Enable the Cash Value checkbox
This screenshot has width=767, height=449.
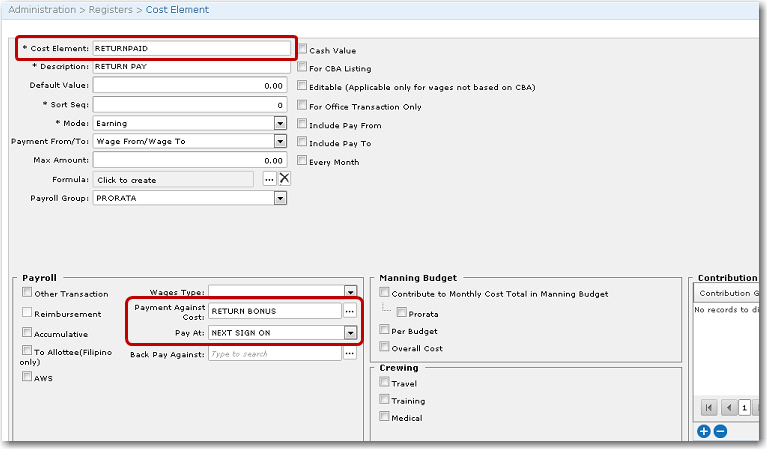click(303, 50)
